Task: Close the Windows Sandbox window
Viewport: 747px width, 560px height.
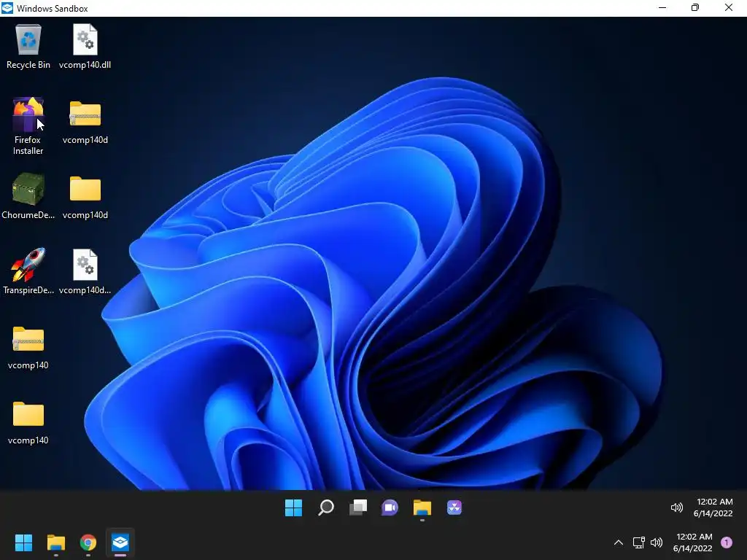Action: [x=729, y=7]
